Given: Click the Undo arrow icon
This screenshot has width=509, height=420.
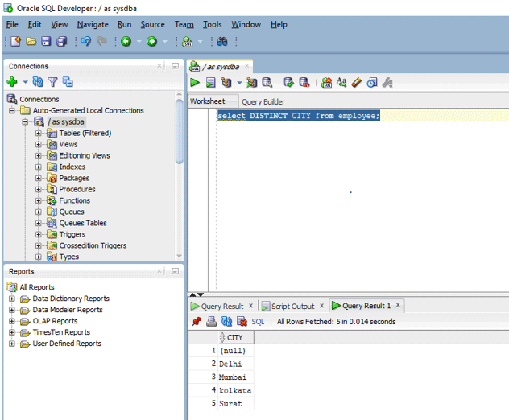Looking at the screenshot, I should tap(86, 42).
